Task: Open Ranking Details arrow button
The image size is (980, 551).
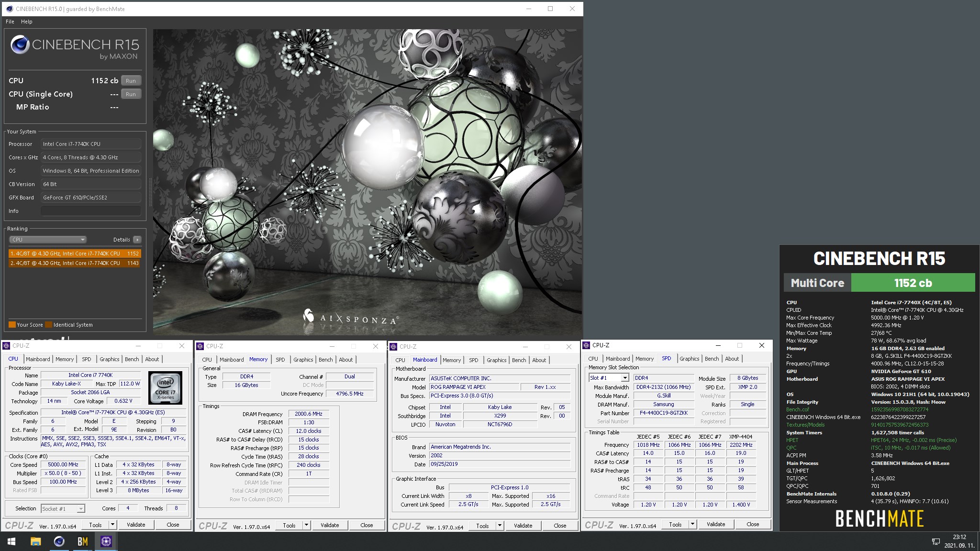Action: click(x=137, y=240)
